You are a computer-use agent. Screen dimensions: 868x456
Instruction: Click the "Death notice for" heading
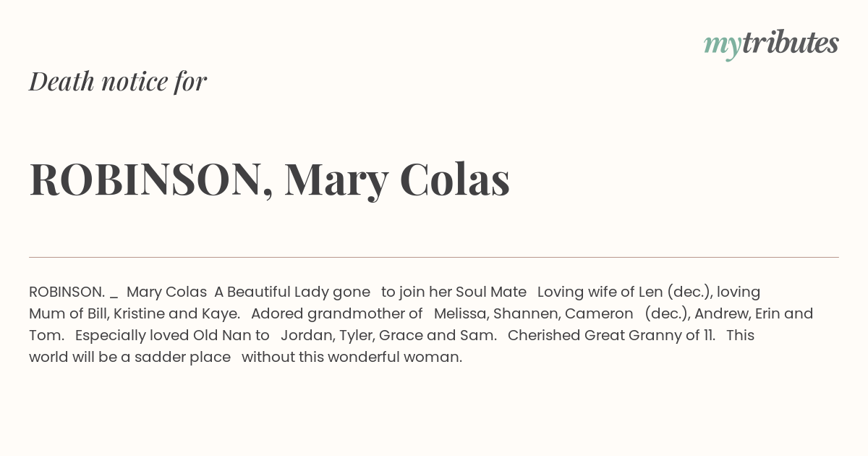click(x=118, y=81)
